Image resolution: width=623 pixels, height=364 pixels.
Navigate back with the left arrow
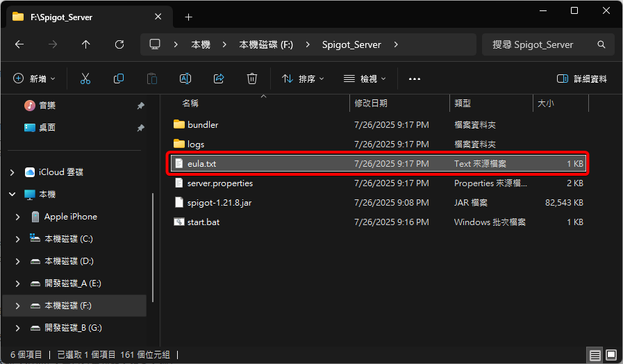click(19, 44)
